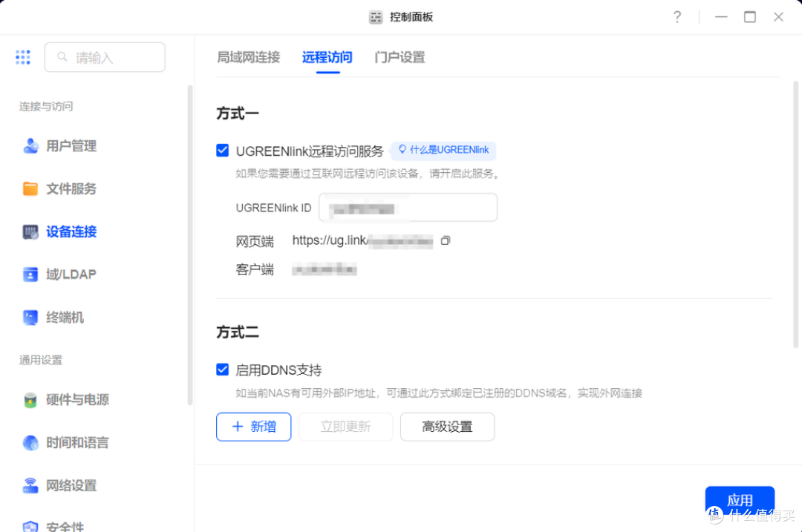The height and width of the screenshot is (532, 802).
Task: Open Domain/LDAP (域/LDAP) icon
Action: click(30, 275)
